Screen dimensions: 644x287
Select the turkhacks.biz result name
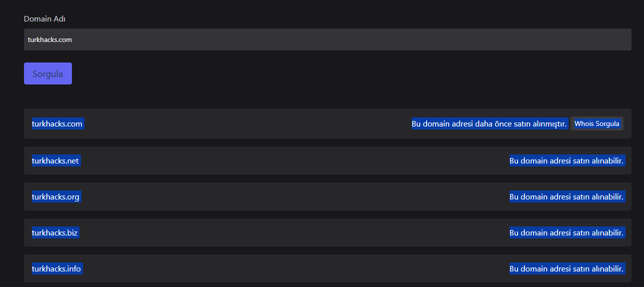(x=55, y=232)
